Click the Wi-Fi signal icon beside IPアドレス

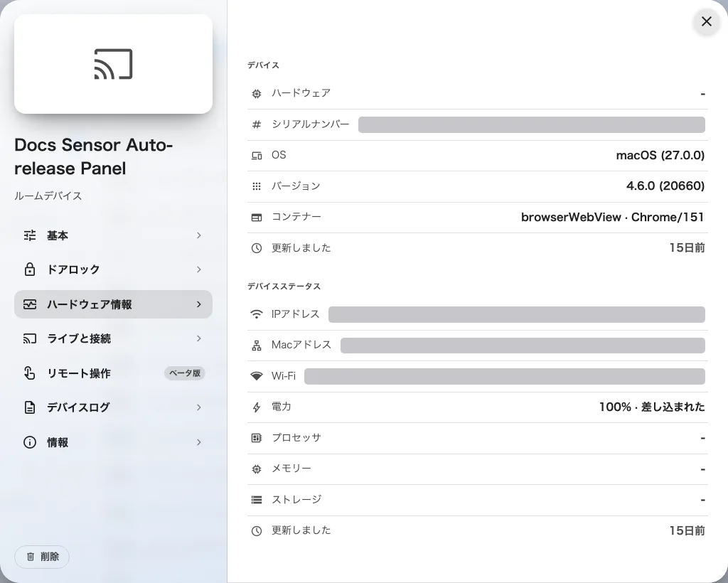256,314
